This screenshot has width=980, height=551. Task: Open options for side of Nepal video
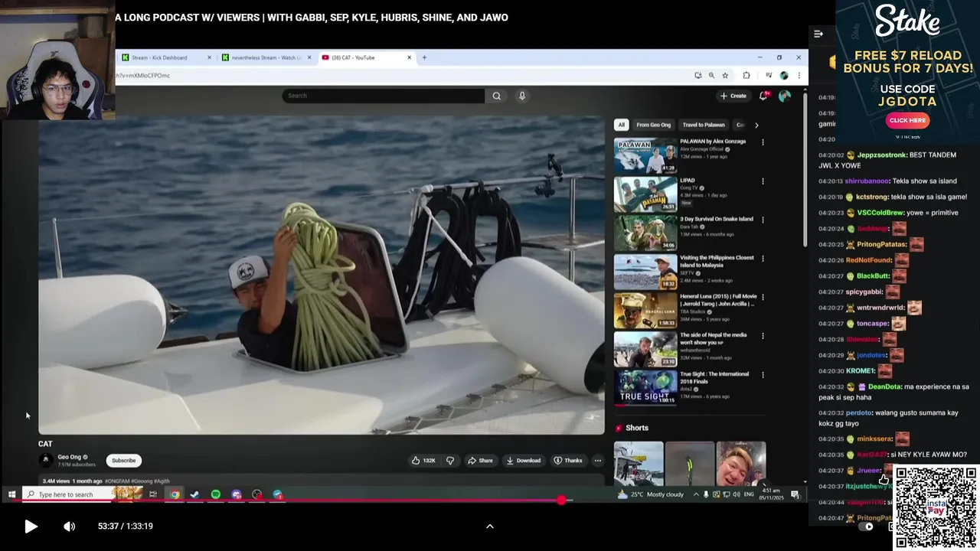(x=763, y=336)
